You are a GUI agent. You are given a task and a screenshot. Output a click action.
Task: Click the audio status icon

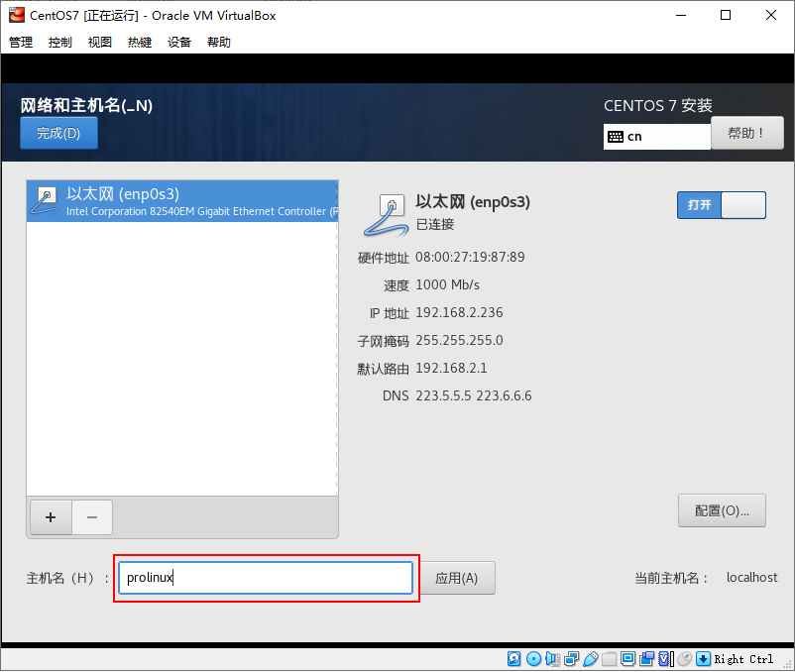[x=553, y=659]
